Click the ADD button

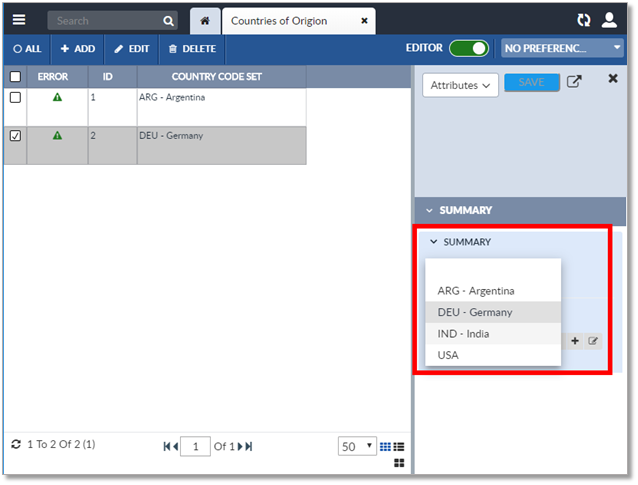77,48
